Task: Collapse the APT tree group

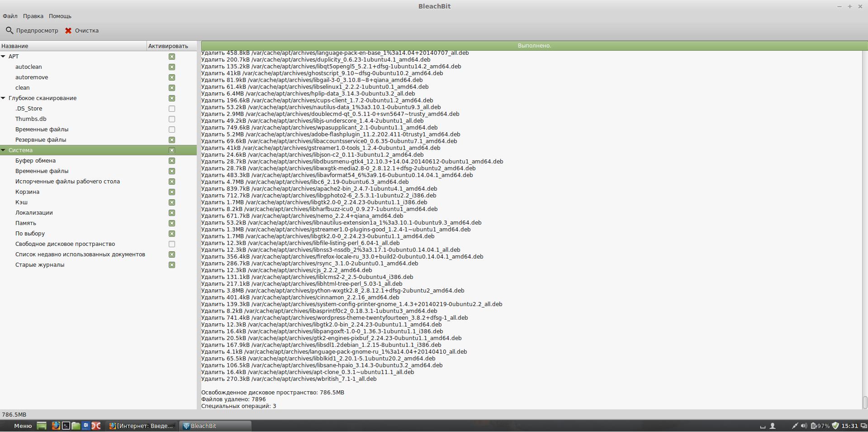Action: point(3,57)
